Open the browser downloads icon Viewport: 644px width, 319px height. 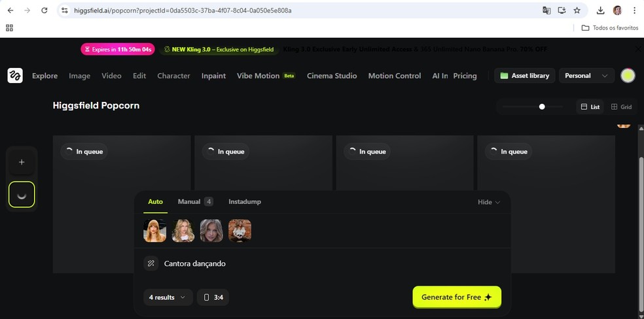(600, 10)
